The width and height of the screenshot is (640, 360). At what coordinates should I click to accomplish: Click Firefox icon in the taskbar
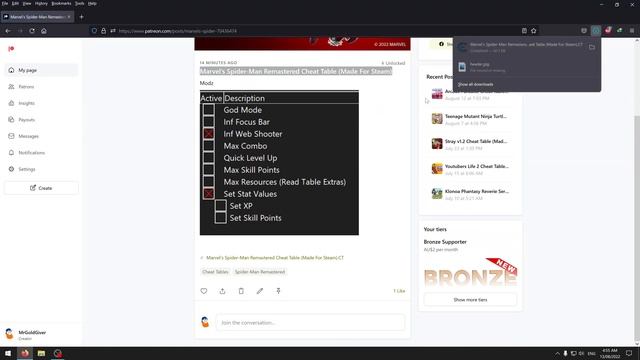point(25,353)
